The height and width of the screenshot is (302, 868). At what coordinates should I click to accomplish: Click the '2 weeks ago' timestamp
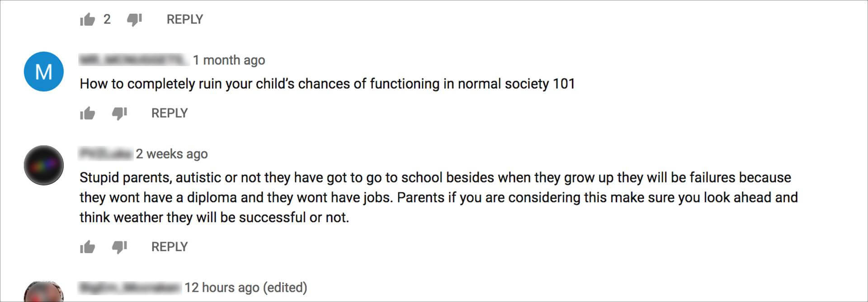(172, 154)
